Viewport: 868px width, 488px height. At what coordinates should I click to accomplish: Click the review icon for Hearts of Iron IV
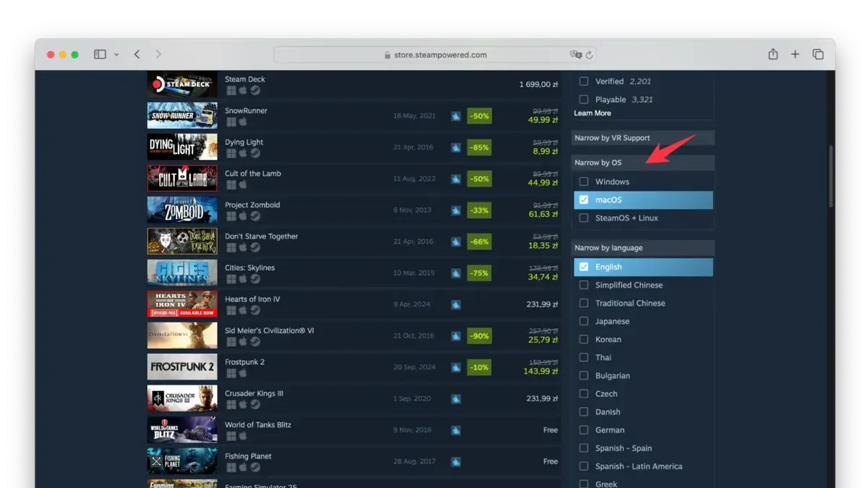point(456,304)
